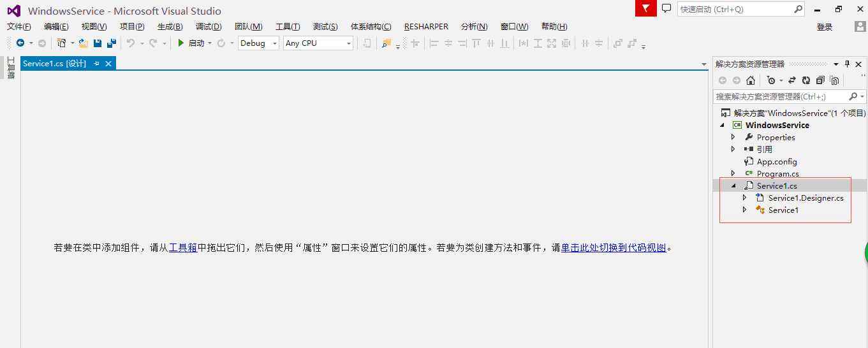
Task: Open the New Project icon dropdown arrow
Action: click(x=72, y=43)
